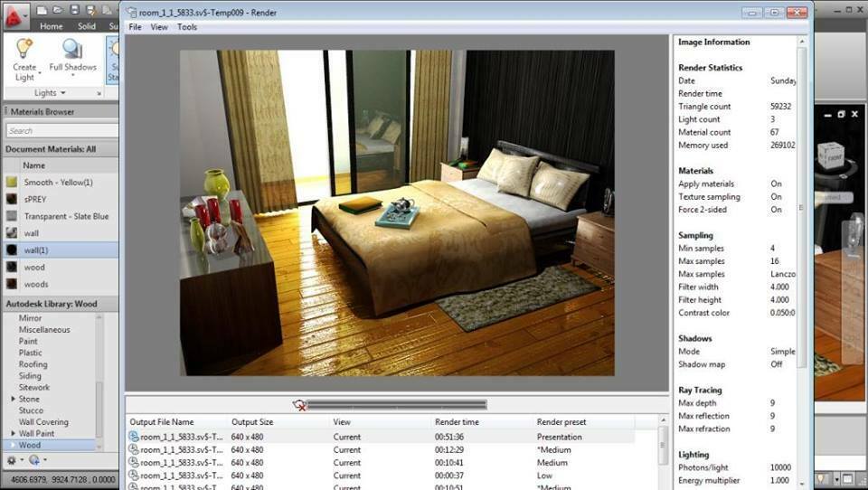
Task: Click the gear settings icon in Materials Browser
Action: [12, 460]
